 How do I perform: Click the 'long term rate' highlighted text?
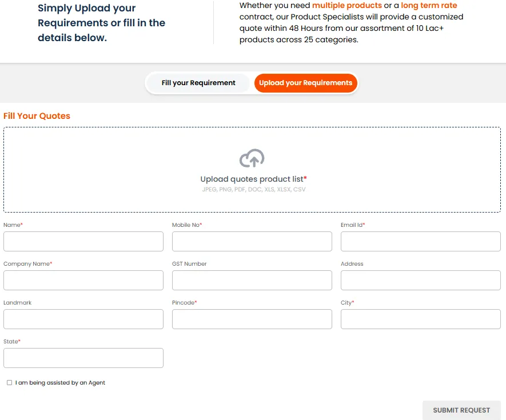tap(429, 6)
